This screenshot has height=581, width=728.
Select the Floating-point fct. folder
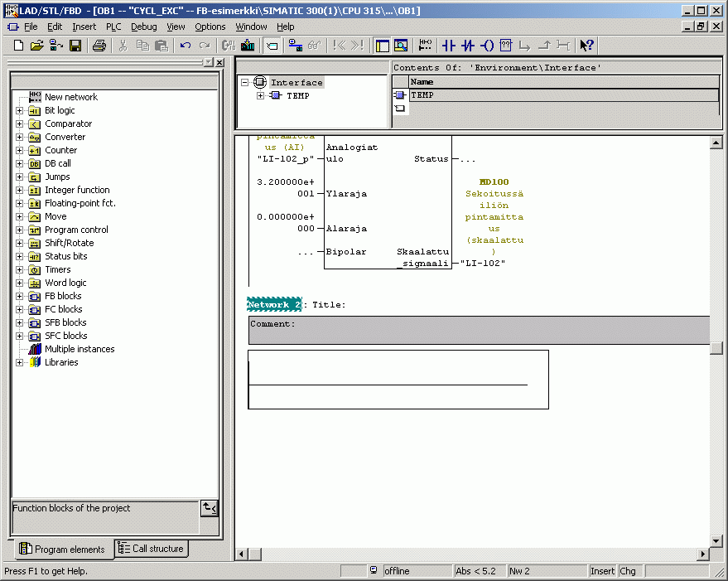pos(80,203)
